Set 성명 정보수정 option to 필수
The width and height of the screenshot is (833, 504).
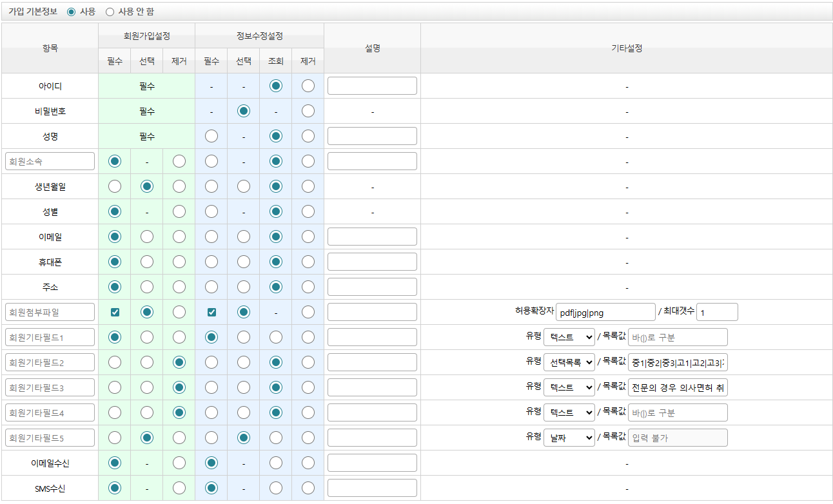pos(211,136)
